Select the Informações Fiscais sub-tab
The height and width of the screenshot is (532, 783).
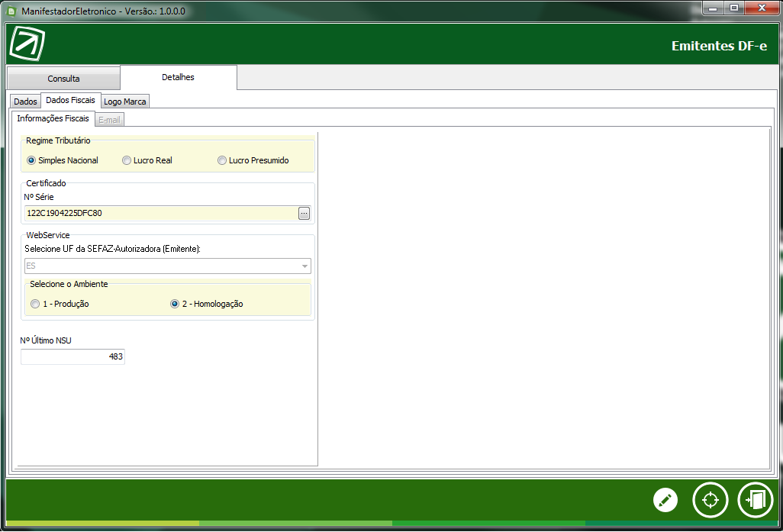coord(53,118)
